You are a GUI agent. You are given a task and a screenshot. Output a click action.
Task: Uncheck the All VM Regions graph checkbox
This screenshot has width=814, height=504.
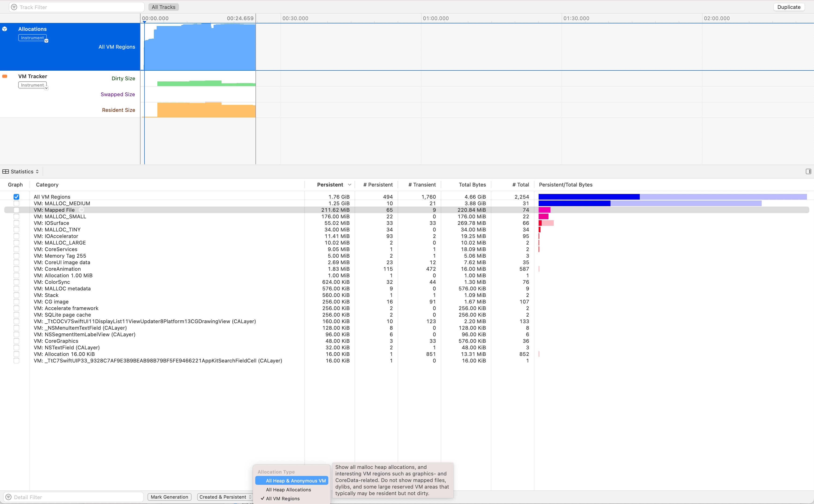(x=16, y=197)
